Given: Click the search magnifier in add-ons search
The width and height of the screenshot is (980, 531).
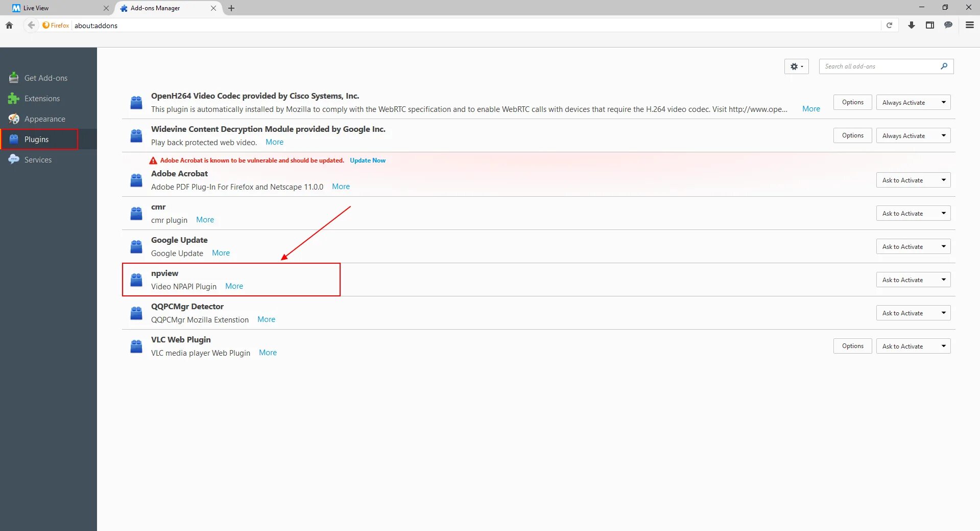Looking at the screenshot, I should 944,66.
